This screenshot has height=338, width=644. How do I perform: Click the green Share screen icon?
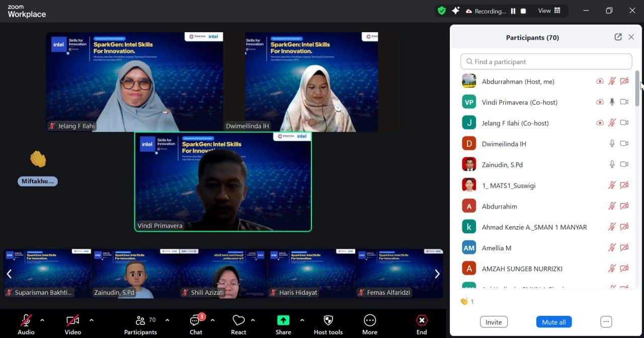283,321
